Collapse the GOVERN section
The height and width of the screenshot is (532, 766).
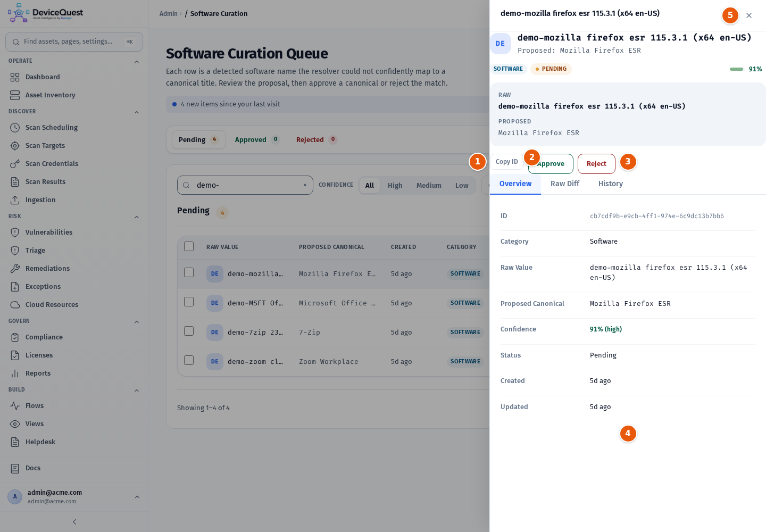[137, 322]
